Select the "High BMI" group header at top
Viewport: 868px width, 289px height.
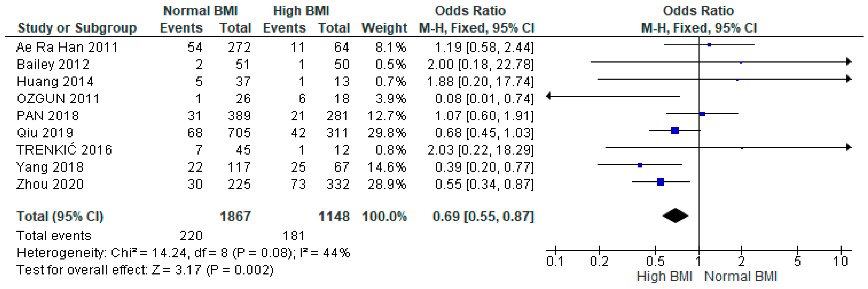301,11
